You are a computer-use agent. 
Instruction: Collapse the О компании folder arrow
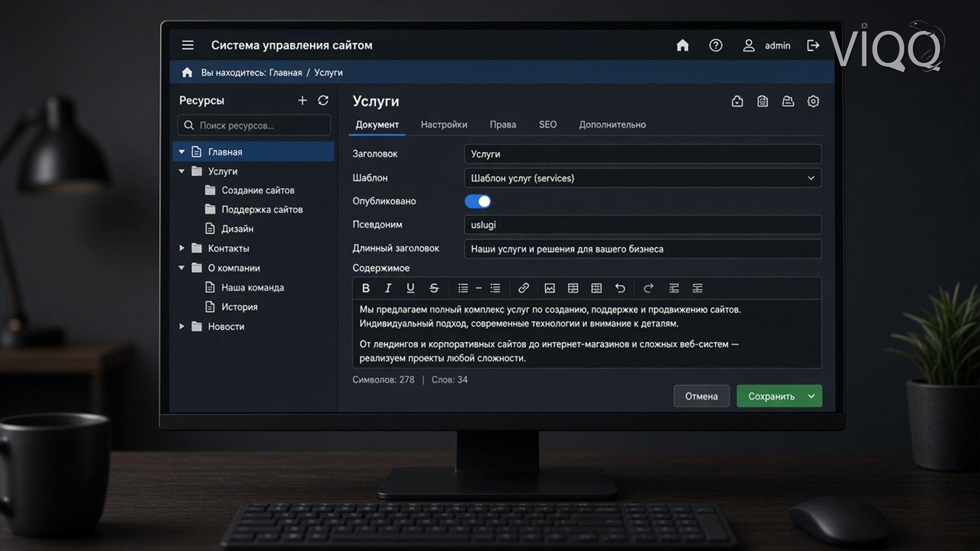pyautogui.click(x=182, y=267)
